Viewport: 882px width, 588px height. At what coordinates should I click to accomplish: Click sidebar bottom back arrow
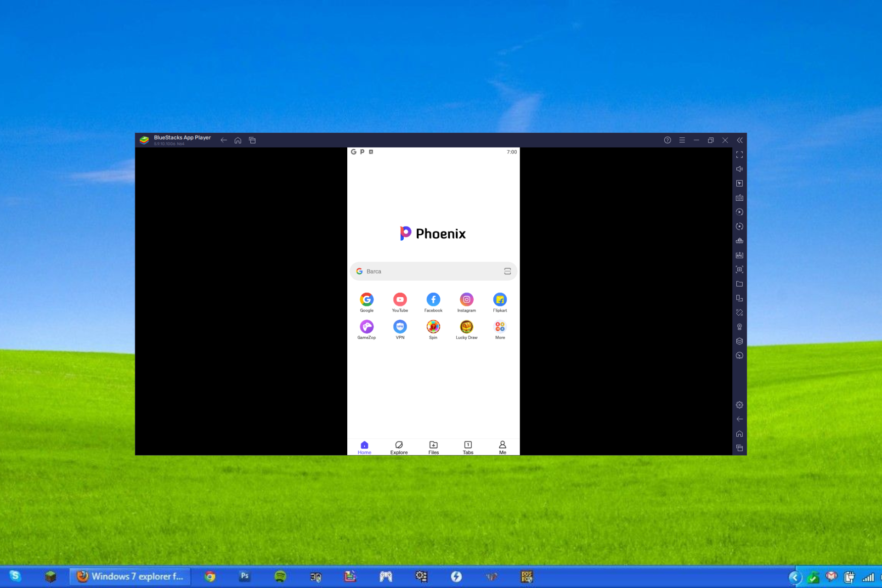(740, 419)
